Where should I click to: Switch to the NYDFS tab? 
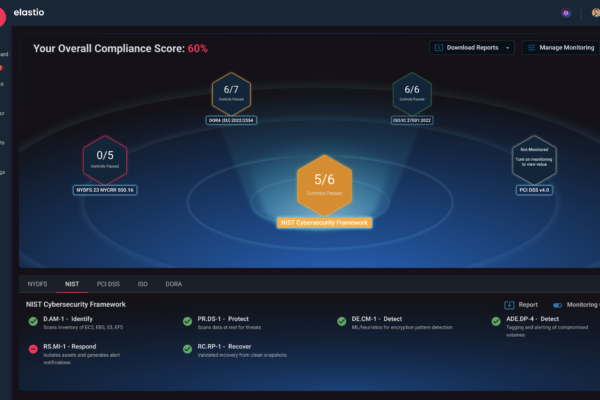point(37,284)
